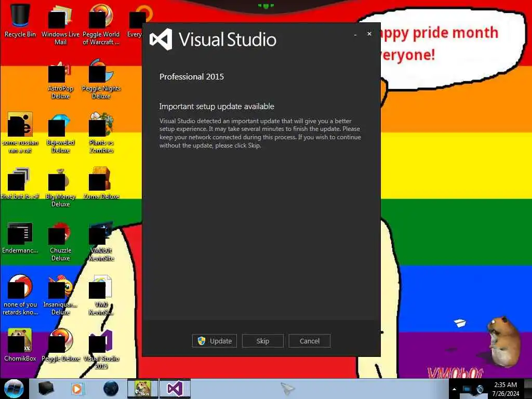Select the Zuma Deluxe desktop icon
Viewport: 532px width, 399px height.
(101, 183)
